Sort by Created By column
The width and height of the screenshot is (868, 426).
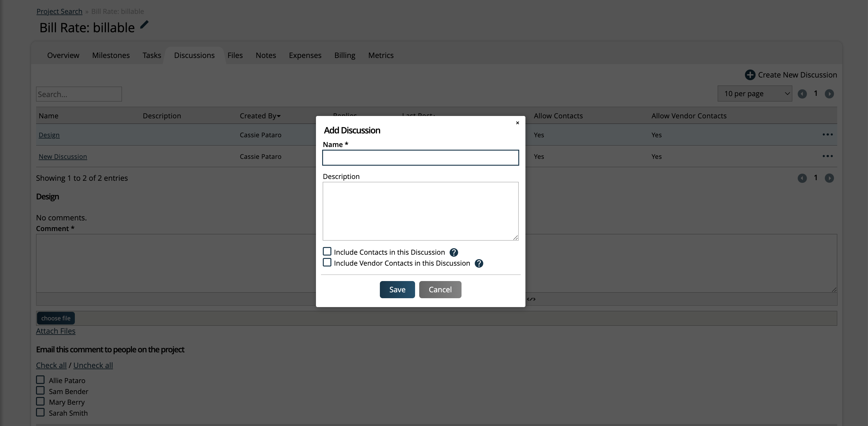[x=260, y=116]
